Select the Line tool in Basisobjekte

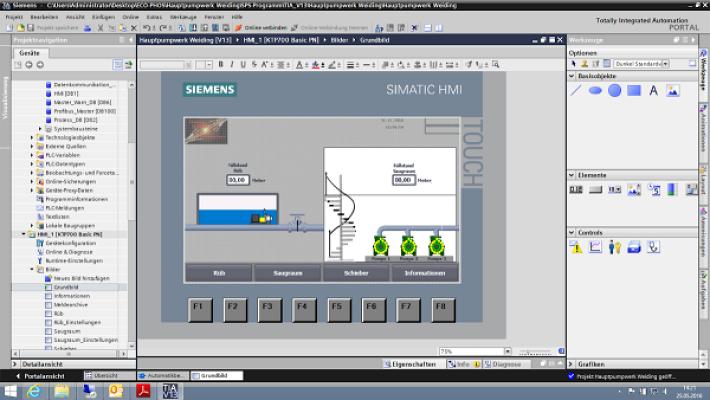coord(576,91)
